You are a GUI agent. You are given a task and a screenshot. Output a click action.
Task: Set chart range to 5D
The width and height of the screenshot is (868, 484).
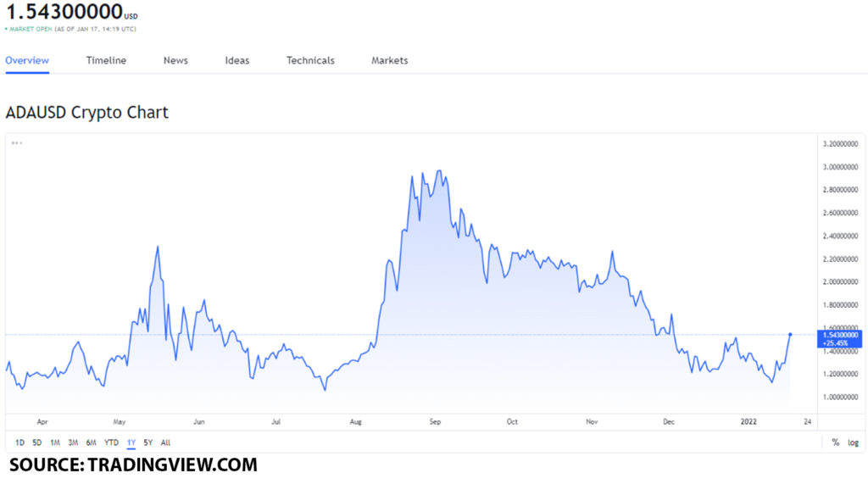click(37, 442)
